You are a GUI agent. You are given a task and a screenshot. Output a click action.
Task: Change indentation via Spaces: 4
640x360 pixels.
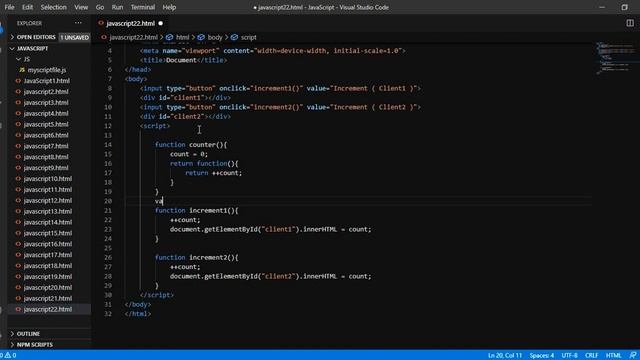[x=542, y=356]
